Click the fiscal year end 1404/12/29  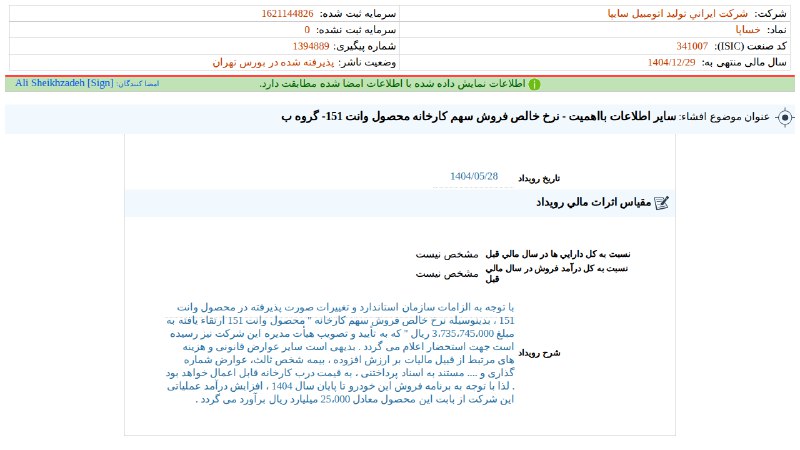[671, 63]
